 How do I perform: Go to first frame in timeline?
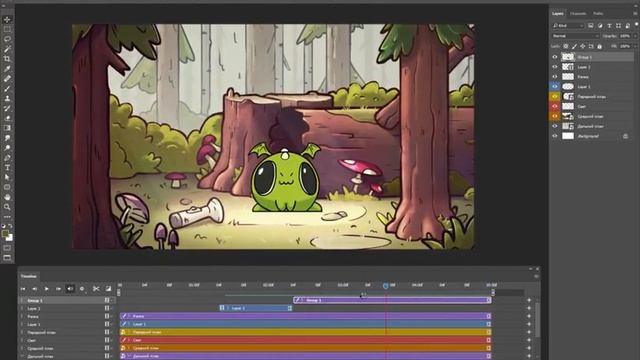(23, 289)
